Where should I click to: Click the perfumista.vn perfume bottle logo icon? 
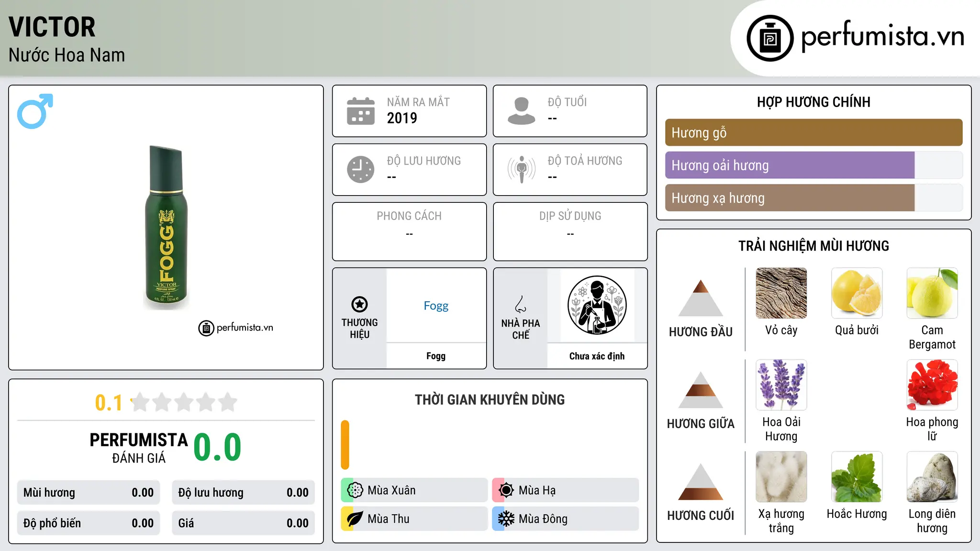click(x=770, y=38)
